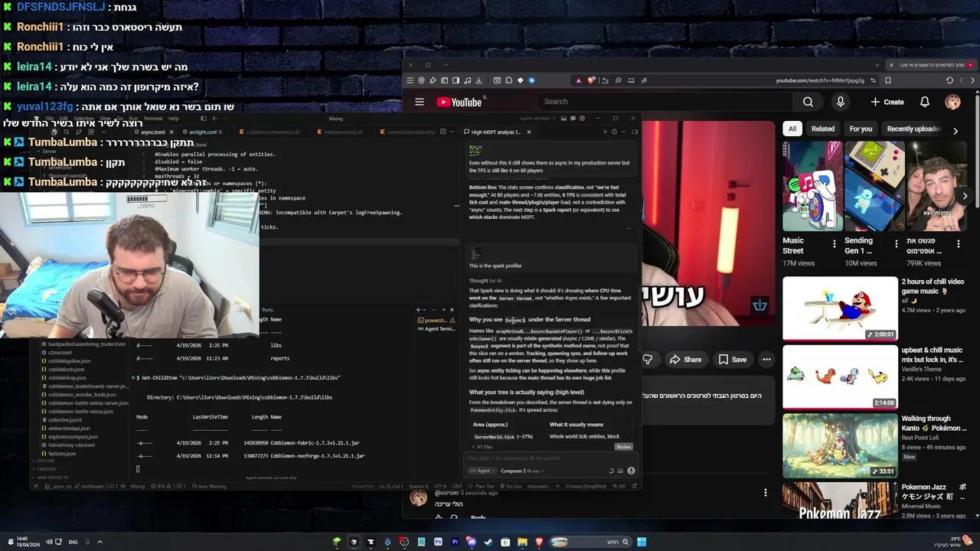980x551 pixels.
Task: Add a new terminal with plus icon
Action: 418,310
